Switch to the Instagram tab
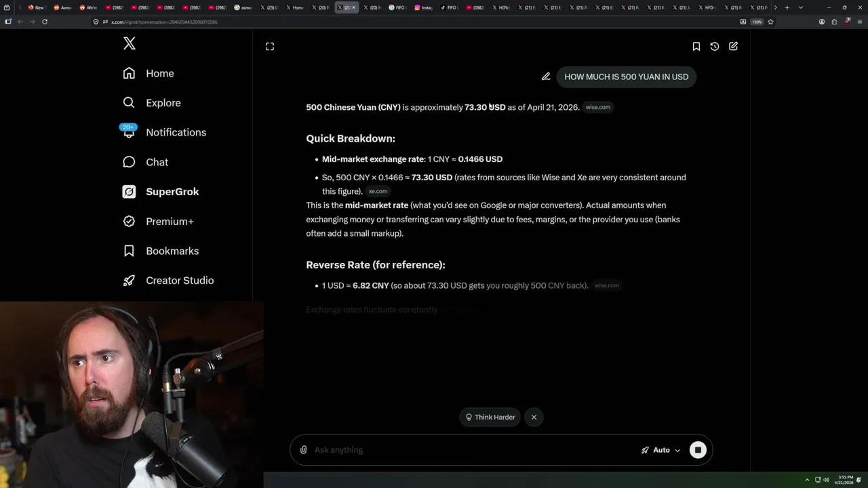 tap(425, 7)
